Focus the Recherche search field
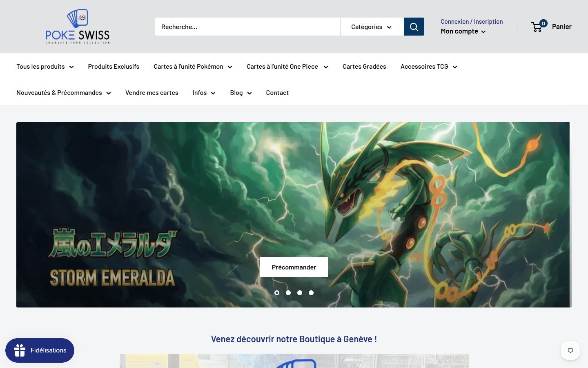 (248, 27)
